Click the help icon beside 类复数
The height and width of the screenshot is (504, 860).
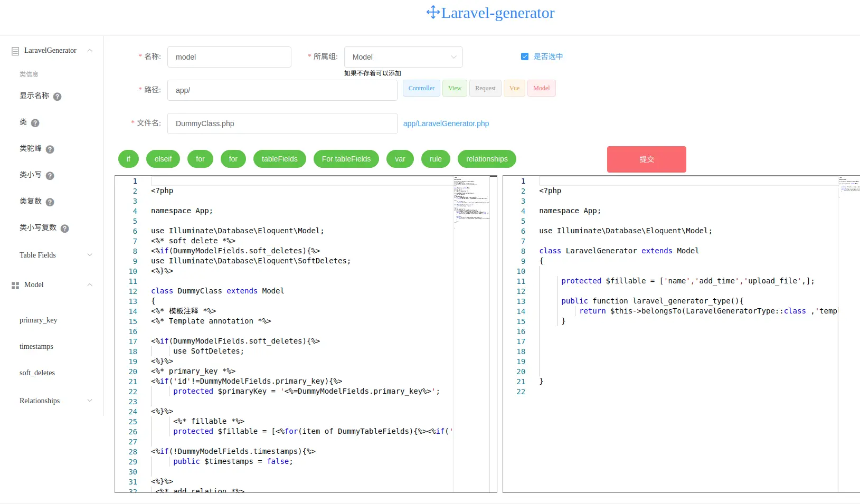tap(51, 202)
